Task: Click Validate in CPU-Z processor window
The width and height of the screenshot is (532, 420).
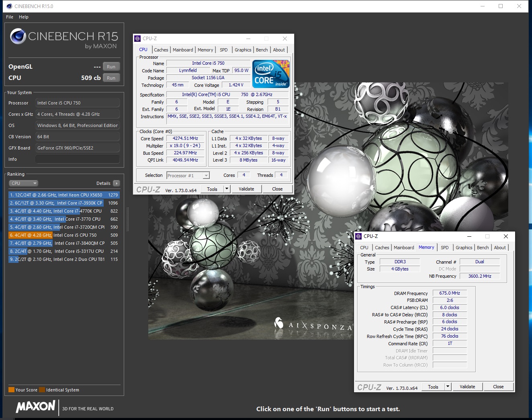Action: (246, 189)
